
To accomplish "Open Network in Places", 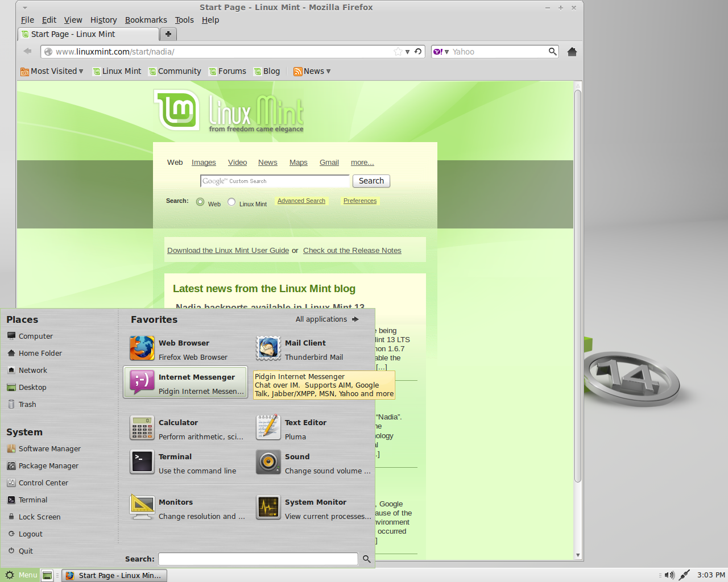I will click(27, 370).
